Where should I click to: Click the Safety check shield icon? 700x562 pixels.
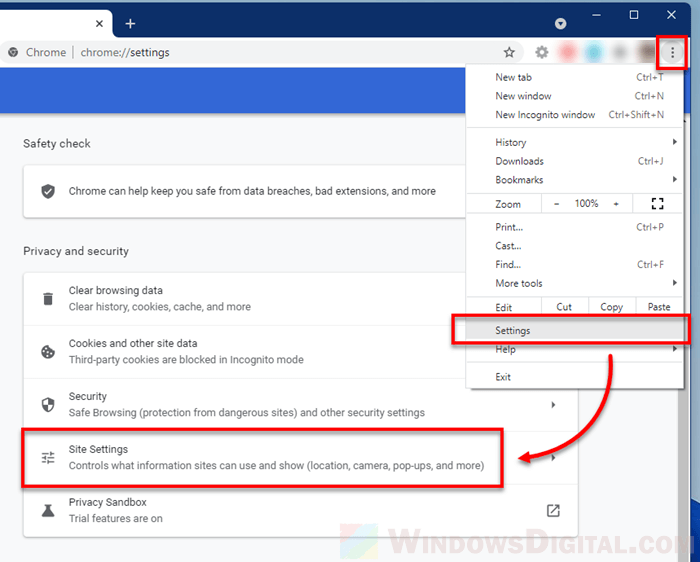click(x=48, y=191)
